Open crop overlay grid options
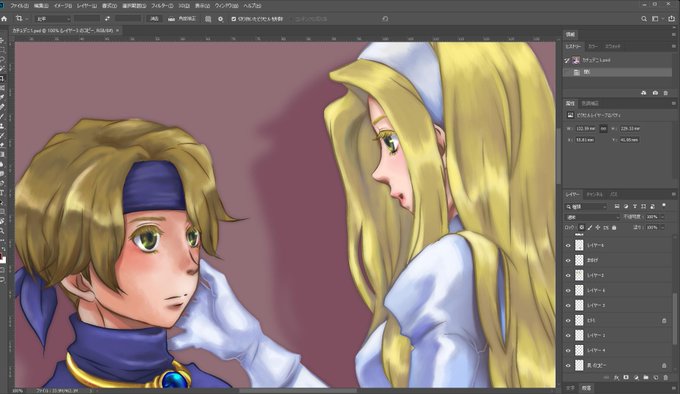Image resolution: width=680 pixels, height=394 pixels. point(208,19)
